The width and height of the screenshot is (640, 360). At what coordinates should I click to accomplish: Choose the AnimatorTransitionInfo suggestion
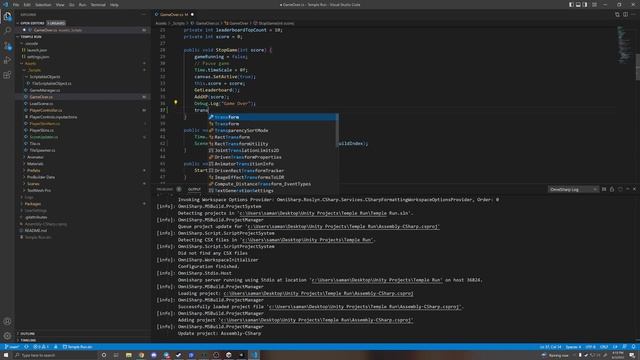point(272,164)
